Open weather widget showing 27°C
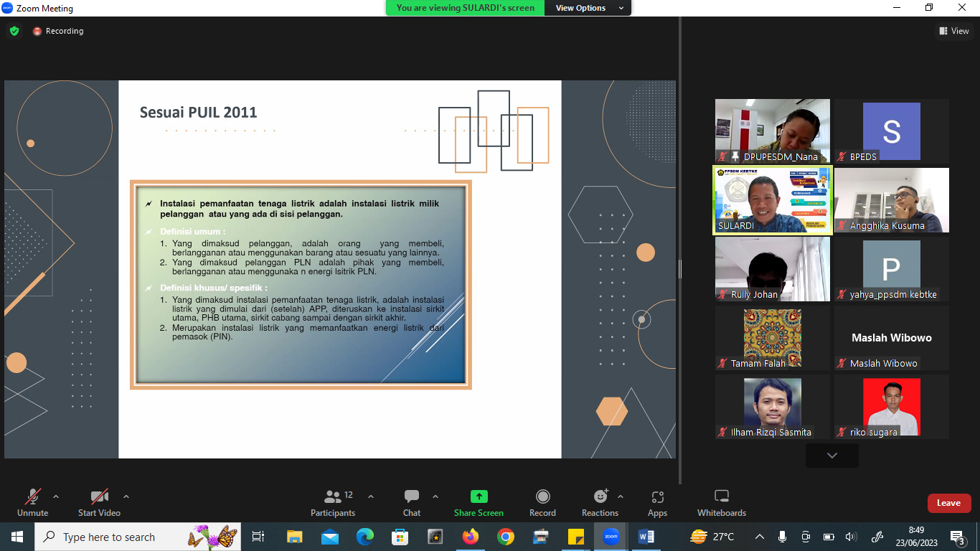The height and width of the screenshot is (551, 980). pyautogui.click(x=712, y=537)
